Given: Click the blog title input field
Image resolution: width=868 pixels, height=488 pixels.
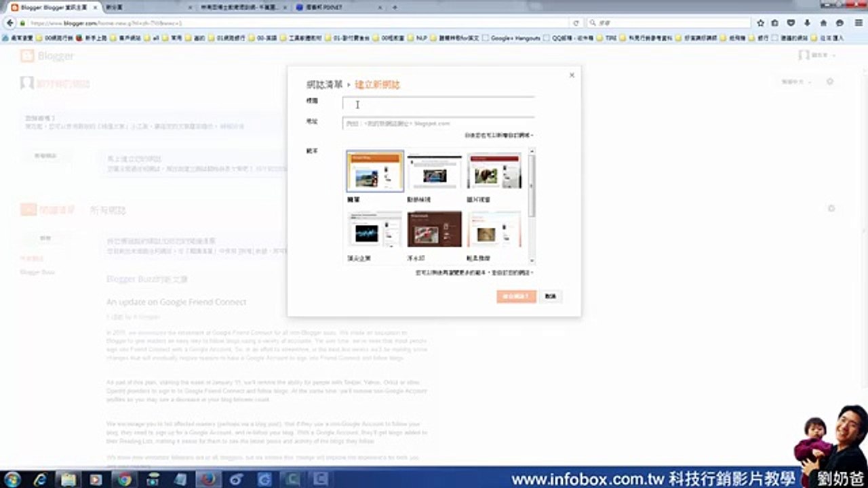Looking at the screenshot, I should click(x=438, y=104).
